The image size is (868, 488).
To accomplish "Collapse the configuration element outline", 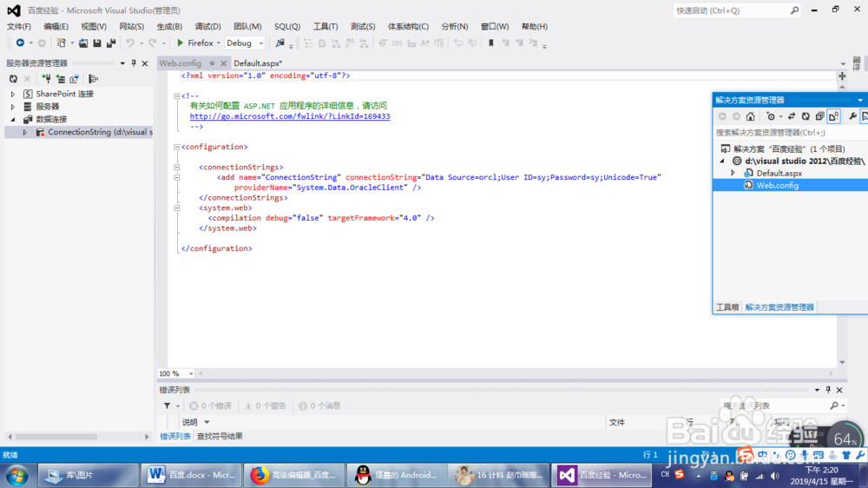I will pyautogui.click(x=176, y=147).
